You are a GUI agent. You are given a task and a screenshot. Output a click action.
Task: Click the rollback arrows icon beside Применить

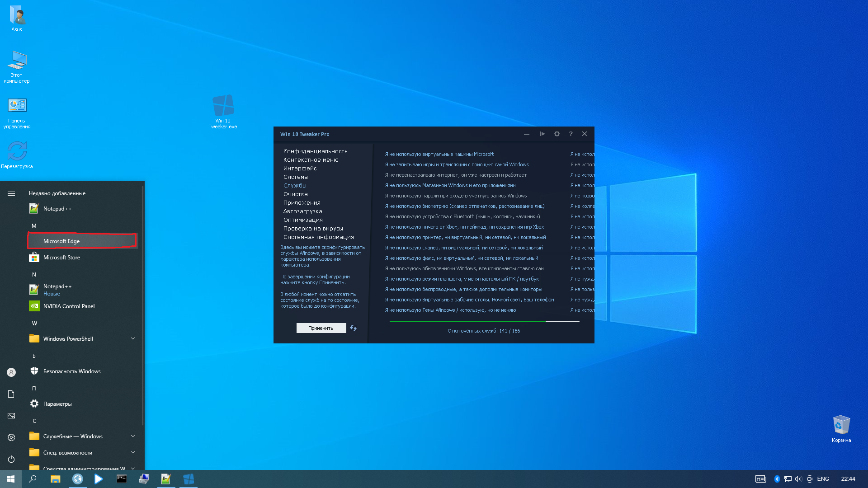pos(353,328)
